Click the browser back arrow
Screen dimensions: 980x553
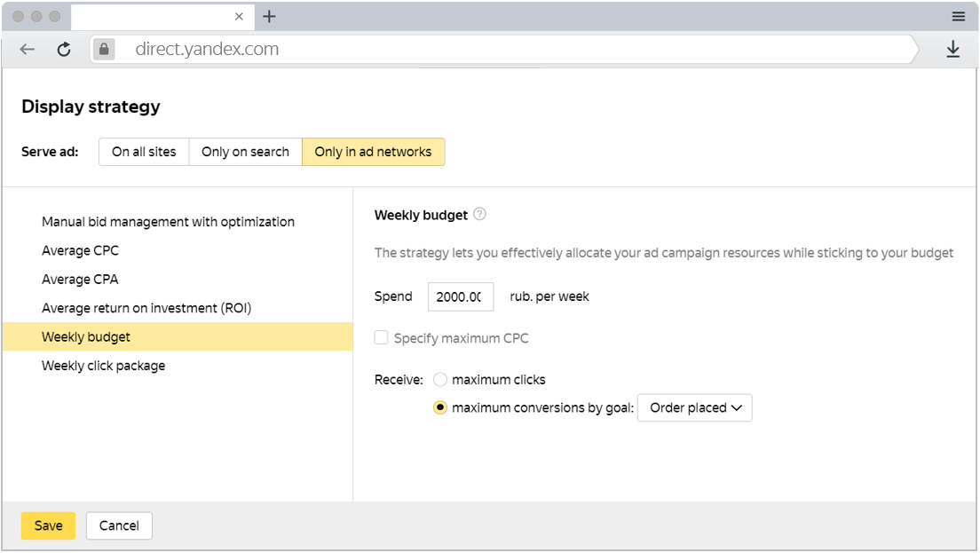tap(28, 50)
